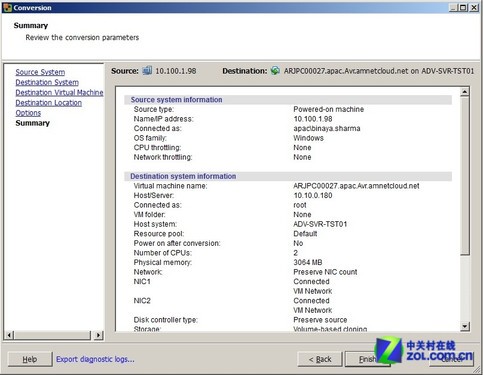Click the 'Preserve source' disk controller value
The height and width of the screenshot is (375, 483).
click(320, 320)
